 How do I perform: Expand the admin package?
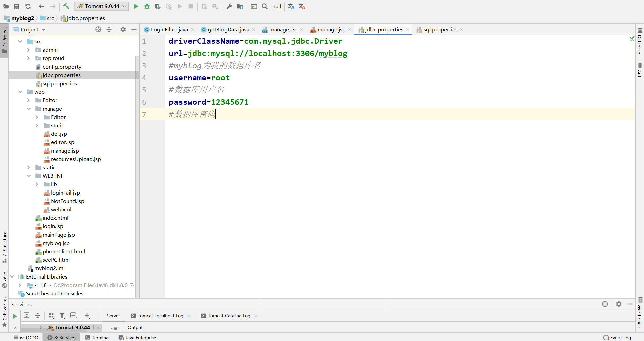(x=28, y=50)
